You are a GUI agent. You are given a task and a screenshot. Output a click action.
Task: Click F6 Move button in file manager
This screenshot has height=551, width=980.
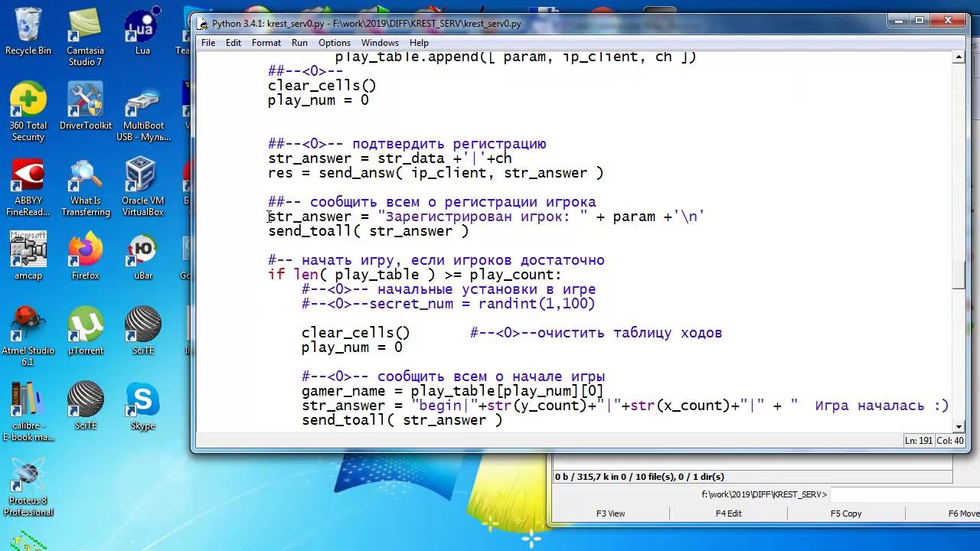coord(963,514)
